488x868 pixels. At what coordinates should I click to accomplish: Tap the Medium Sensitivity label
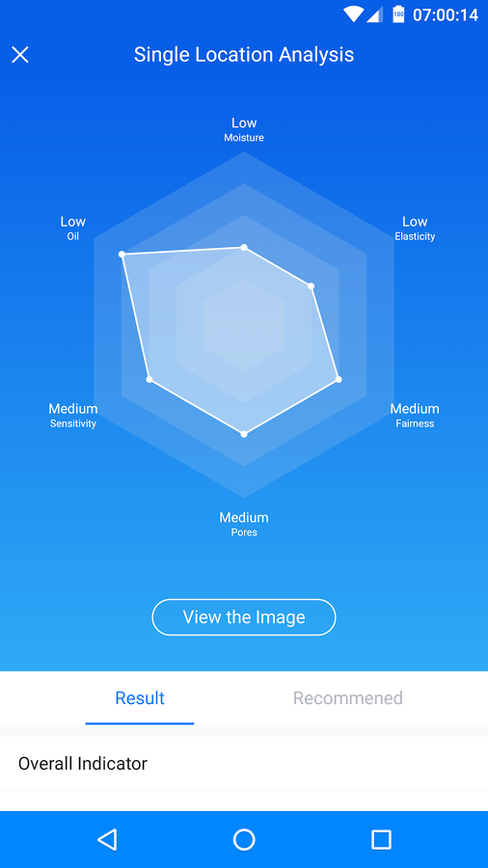[x=73, y=415]
